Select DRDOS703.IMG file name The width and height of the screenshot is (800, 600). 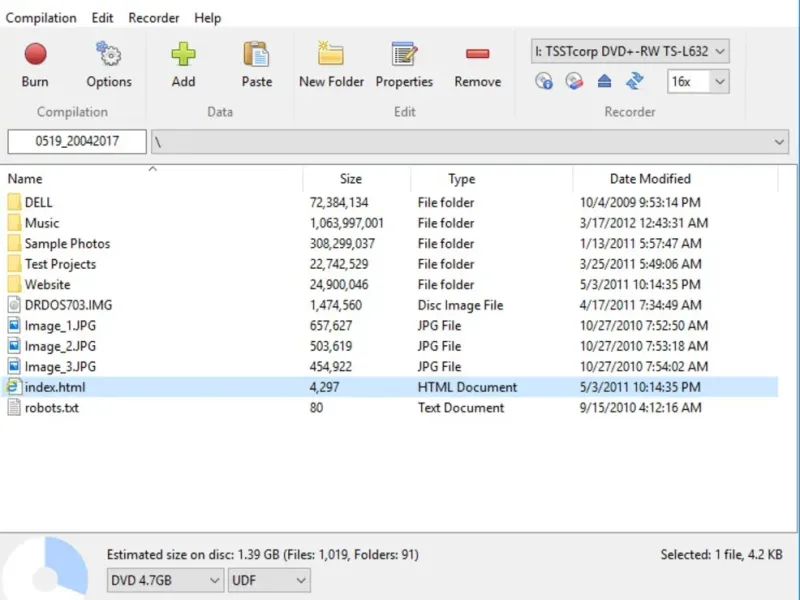(x=68, y=305)
